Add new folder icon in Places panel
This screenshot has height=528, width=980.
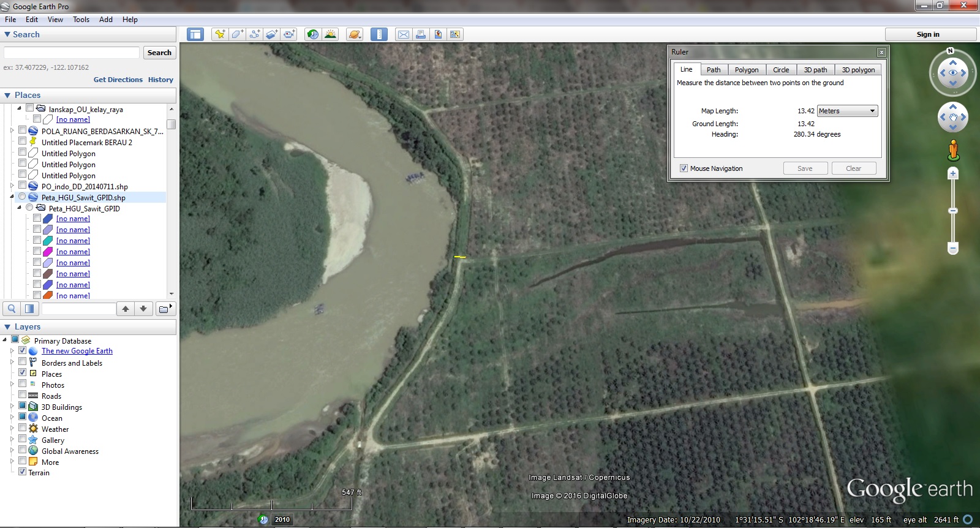165,309
